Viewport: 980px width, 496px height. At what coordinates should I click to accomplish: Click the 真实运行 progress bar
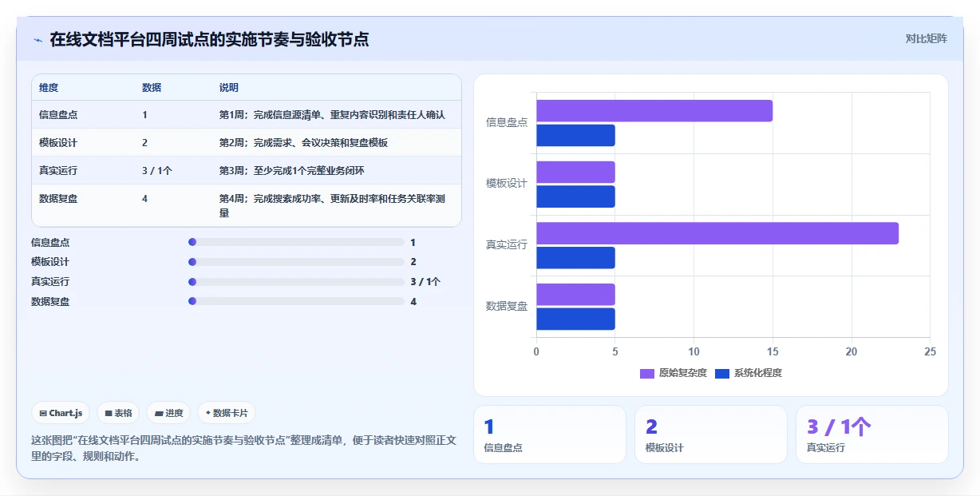296,281
